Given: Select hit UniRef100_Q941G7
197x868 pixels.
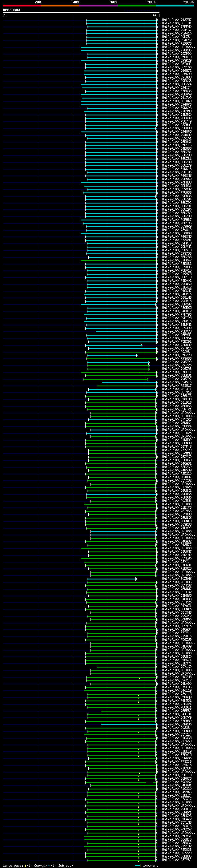Looking at the screenshot, I should 177,30.
